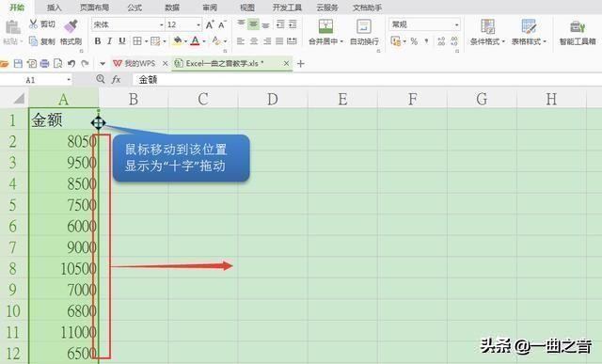Click the draw border grid icon
The width and height of the screenshot is (602, 364).
point(155,41)
